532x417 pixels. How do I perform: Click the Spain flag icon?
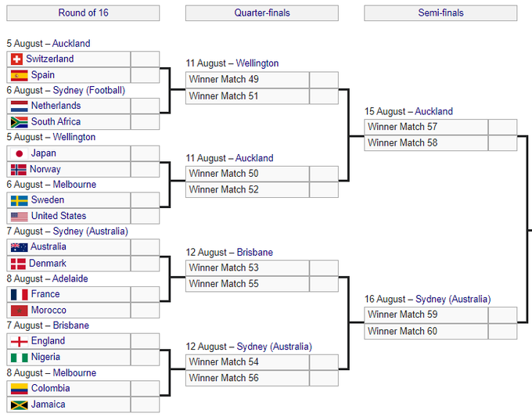point(19,75)
